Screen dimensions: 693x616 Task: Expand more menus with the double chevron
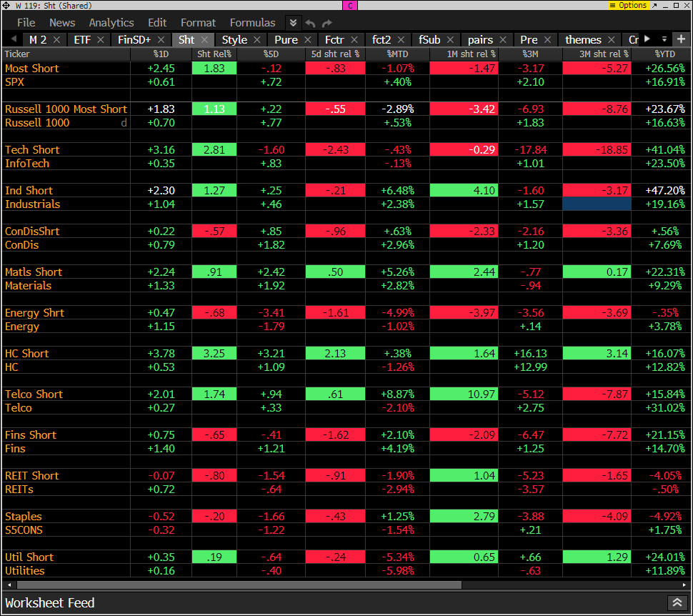(293, 23)
